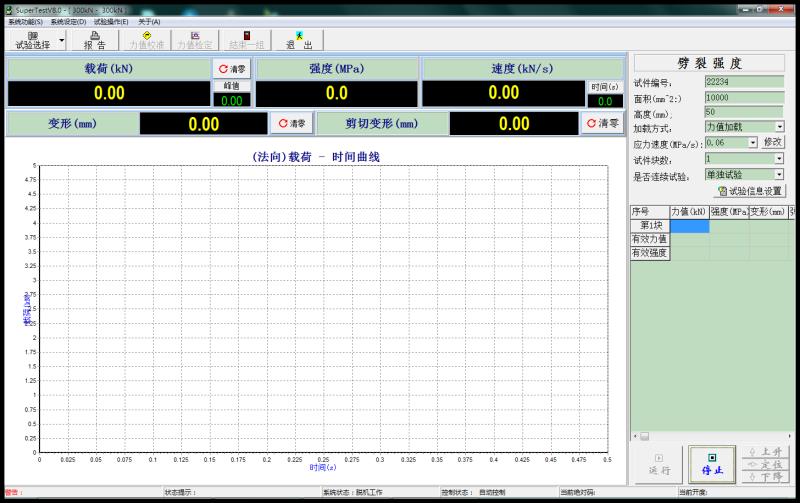Expand the 试件块数 dropdown
Screen dimensions: 800x503
(779, 159)
